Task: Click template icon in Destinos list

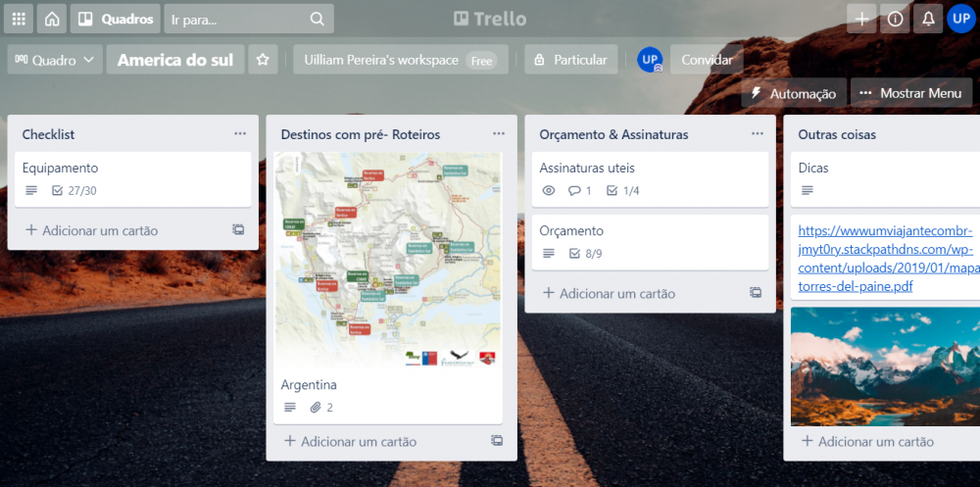Action: pos(497,441)
